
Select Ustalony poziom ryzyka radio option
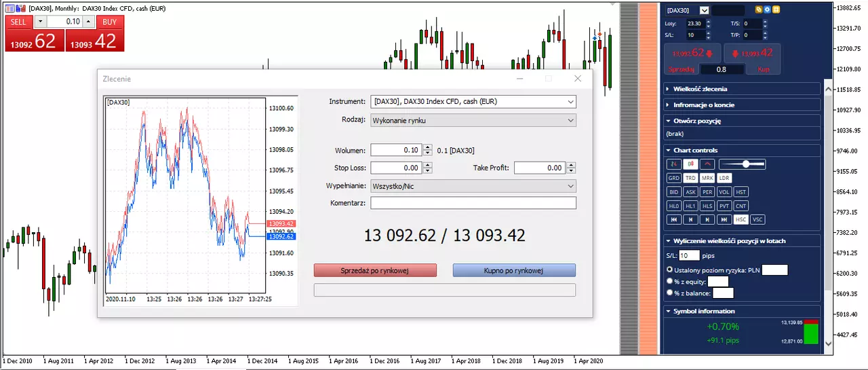[x=669, y=270]
